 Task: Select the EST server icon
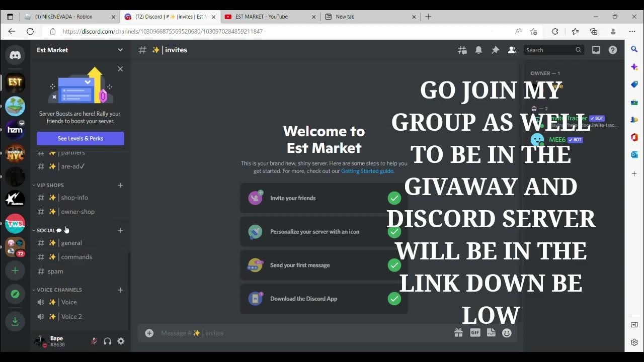pyautogui.click(x=15, y=82)
